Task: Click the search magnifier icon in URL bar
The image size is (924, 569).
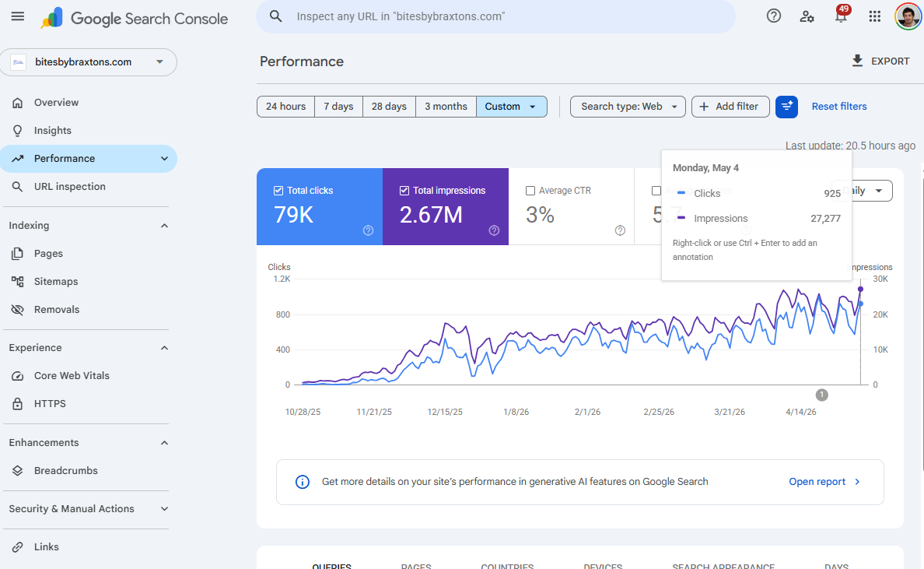Action: coord(276,16)
